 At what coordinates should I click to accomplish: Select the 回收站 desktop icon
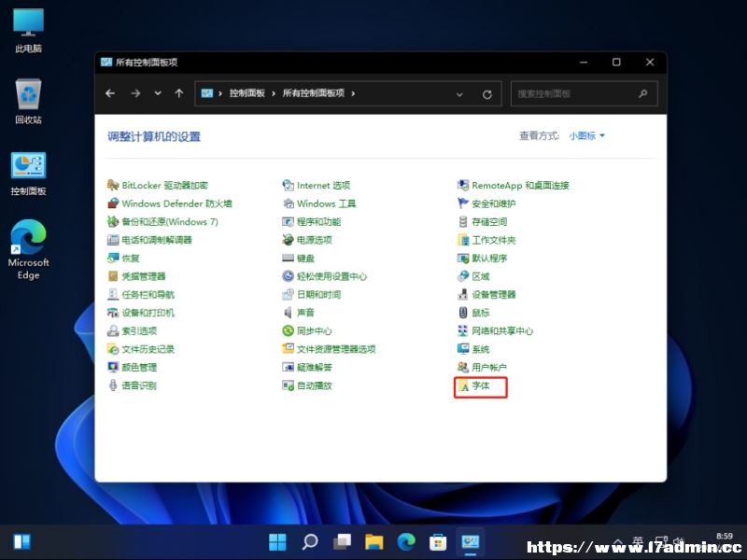(x=29, y=102)
